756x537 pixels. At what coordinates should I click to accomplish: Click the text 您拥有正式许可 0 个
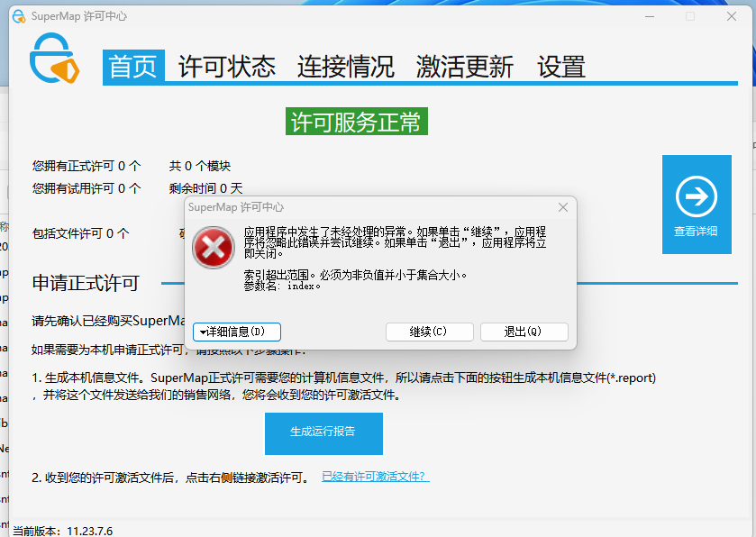[87, 167]
